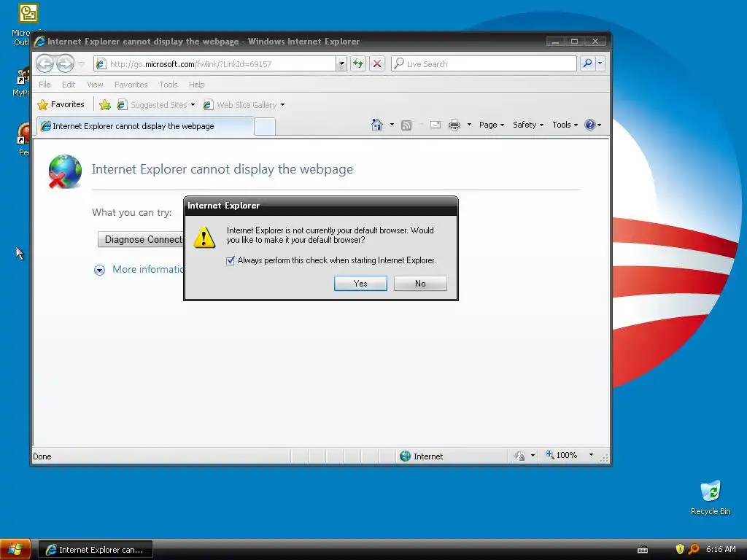
Task: Click Add to Favorites Bar icon
Action: 105,105
